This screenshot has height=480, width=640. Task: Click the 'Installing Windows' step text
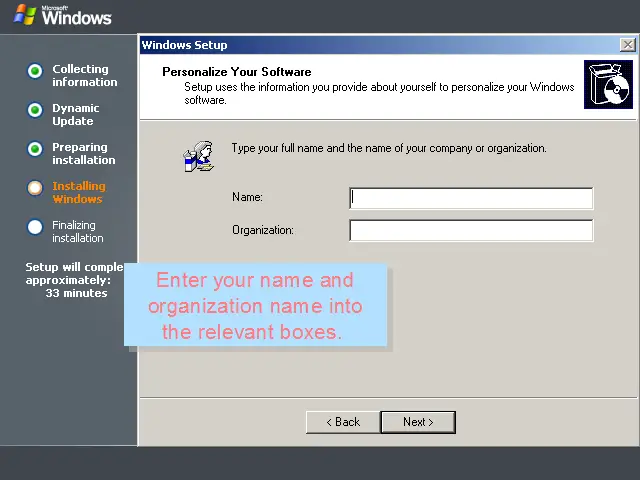coord(79,192)
